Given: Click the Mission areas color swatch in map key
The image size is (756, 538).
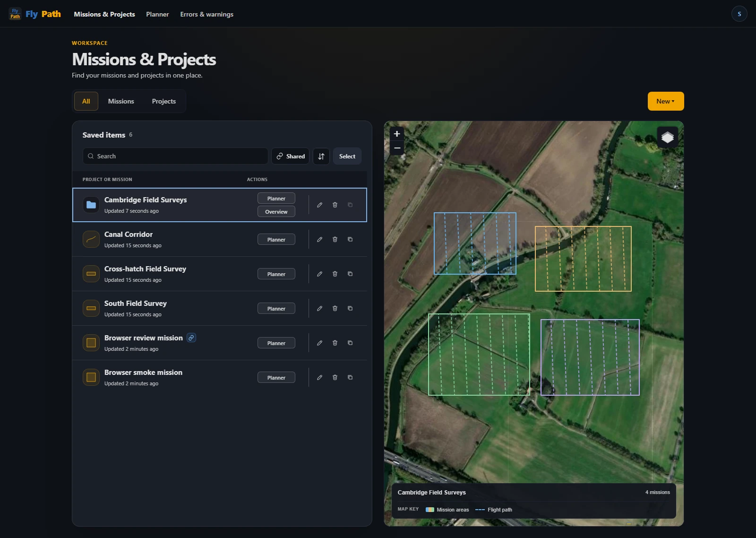Looking at the screenshot, I should tap(430, 510).
